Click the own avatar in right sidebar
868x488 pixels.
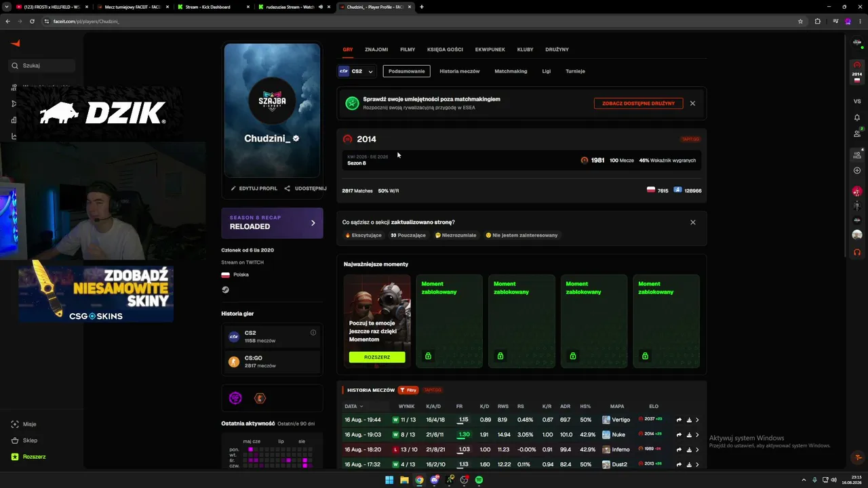[857, 43]
